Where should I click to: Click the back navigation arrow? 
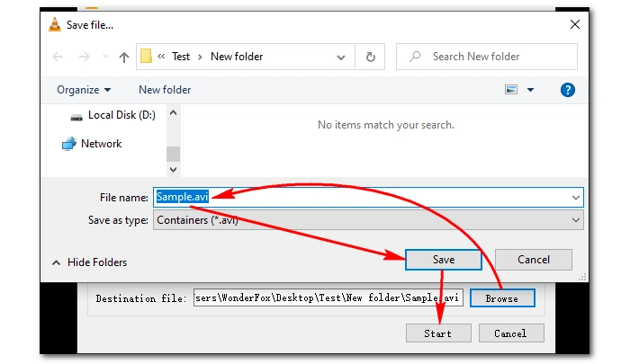coord(58,57)
